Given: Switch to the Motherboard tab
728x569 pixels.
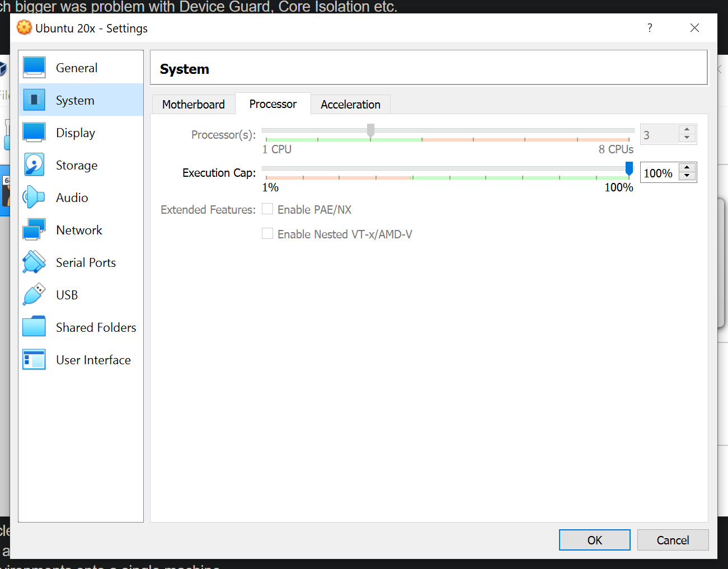Looking at the screenshot, I should pos(194,105).
